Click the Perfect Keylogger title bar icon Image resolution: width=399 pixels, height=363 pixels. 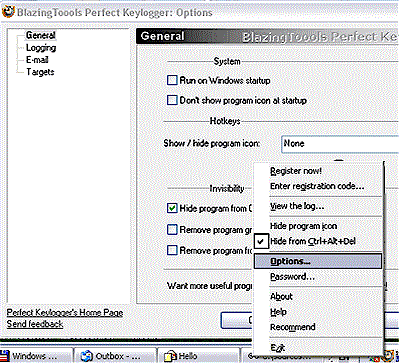click(x=8, y=12)
